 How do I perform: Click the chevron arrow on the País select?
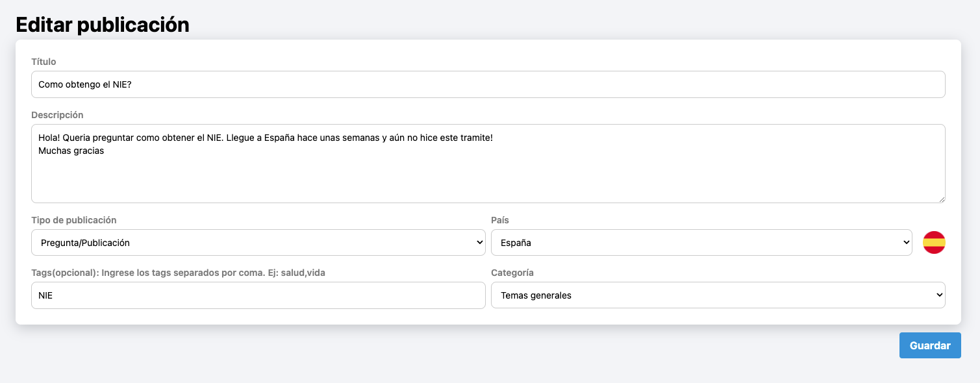(907, 243)
